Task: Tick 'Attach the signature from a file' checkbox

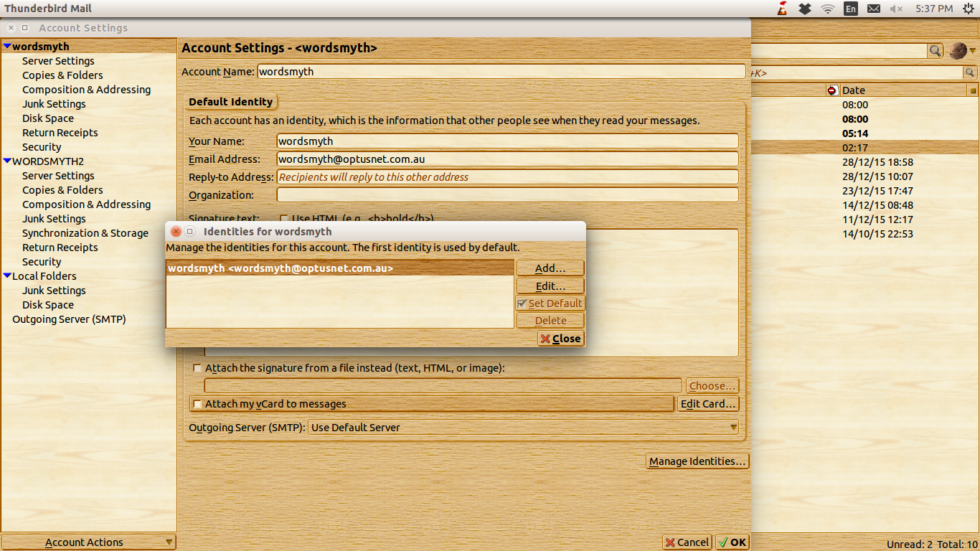Action: point(197,368)
